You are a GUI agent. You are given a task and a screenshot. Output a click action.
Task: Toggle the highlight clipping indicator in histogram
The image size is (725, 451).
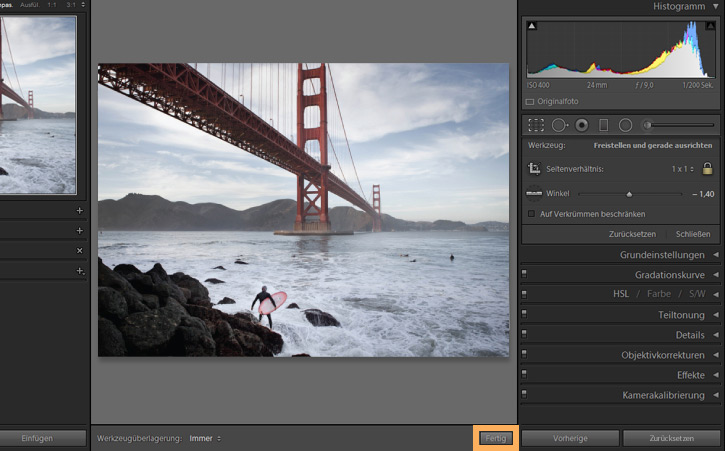click(710, 26)
